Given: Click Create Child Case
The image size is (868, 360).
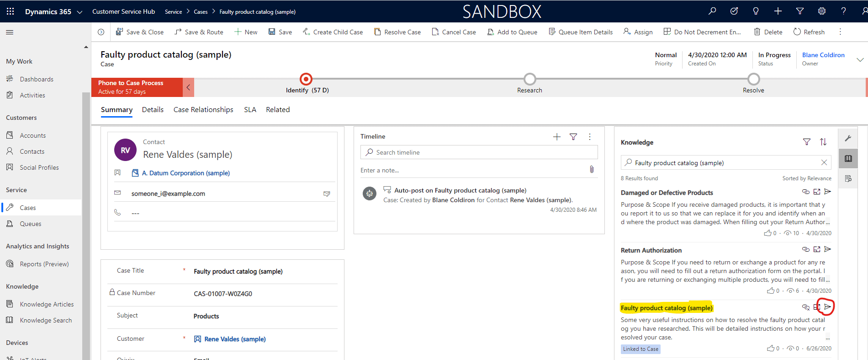Looking at the screenshot, I should (x=333, y=32).
